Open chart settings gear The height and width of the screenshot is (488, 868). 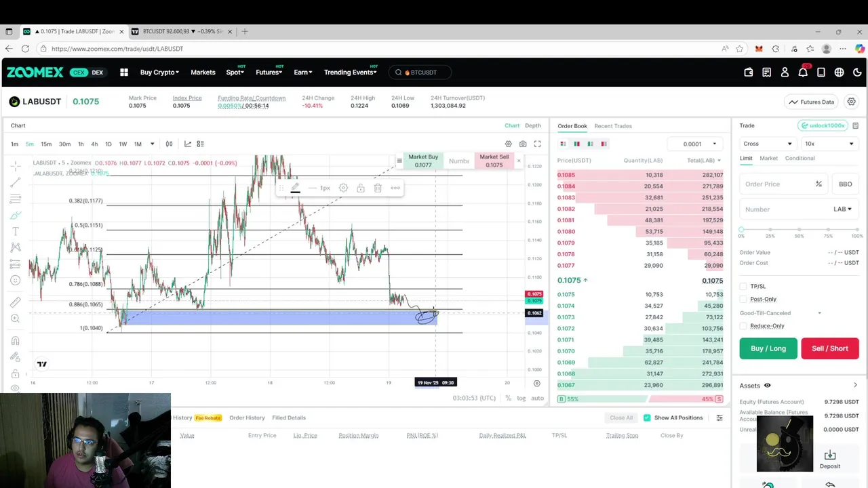tap(508, 144)
